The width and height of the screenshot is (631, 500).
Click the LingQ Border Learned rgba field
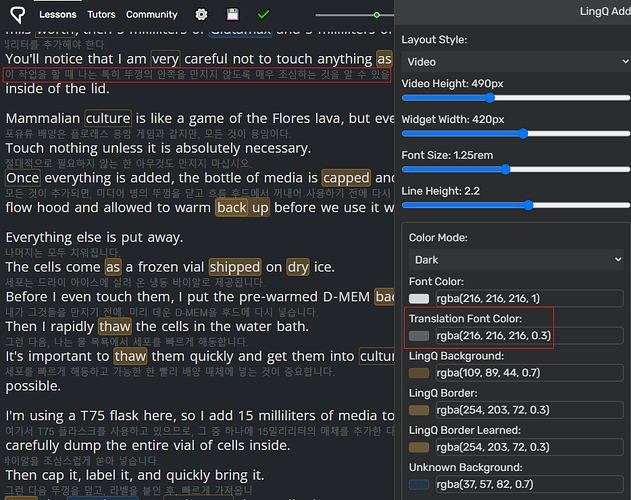pyautogui.click(x=530, y=447)
